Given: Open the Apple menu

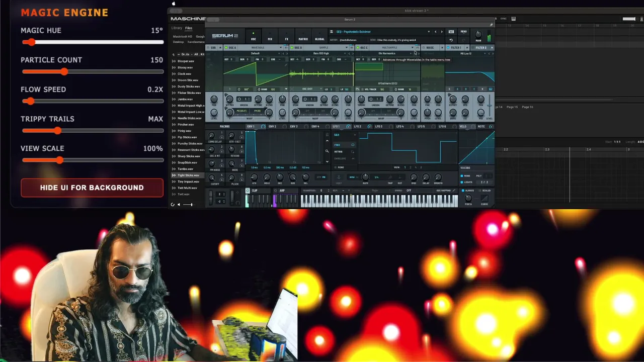Looking at the screenshot, I should point(174,4).
